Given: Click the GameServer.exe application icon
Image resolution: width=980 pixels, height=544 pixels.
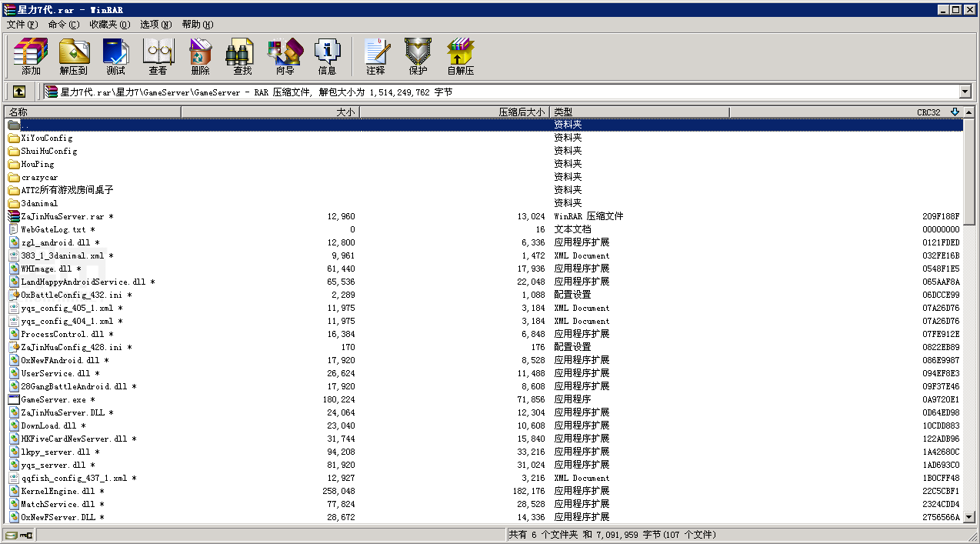Looking at the screenshot, I should coord(14,399).
